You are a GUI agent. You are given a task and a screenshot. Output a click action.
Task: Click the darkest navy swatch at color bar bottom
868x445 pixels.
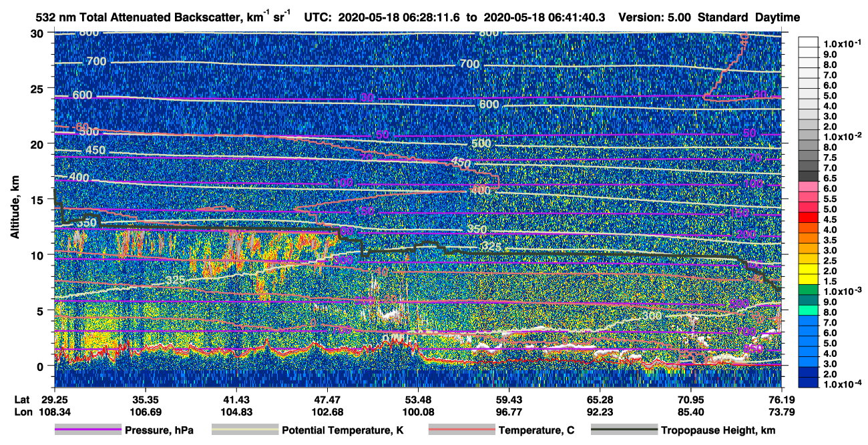click(x=809, y=382)
